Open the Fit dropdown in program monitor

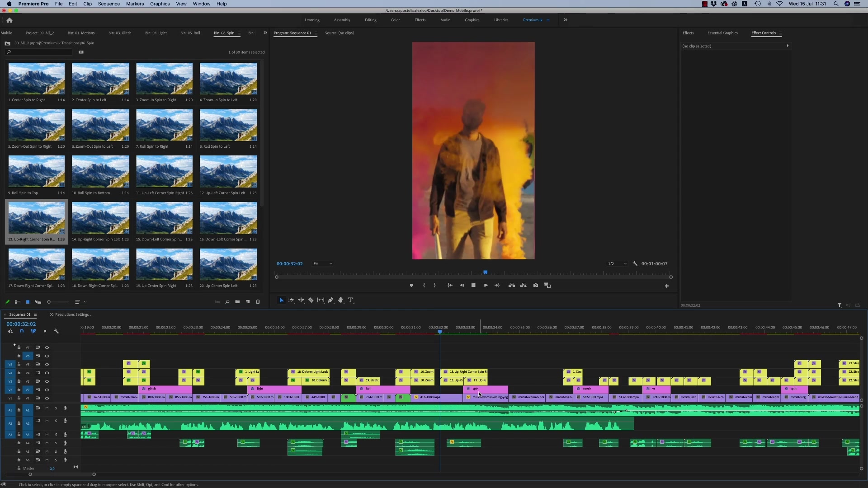click(322, 263)
